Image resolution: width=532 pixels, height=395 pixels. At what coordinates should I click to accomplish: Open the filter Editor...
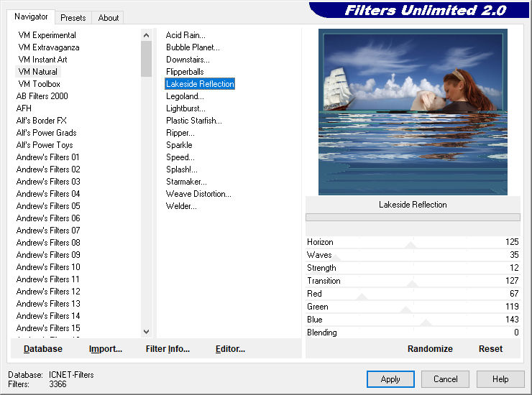(x=230, y=349)
